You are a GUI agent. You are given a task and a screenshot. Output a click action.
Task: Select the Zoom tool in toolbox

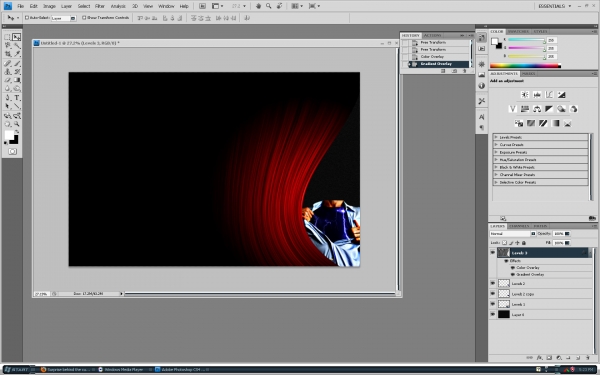tap(17, 124)
